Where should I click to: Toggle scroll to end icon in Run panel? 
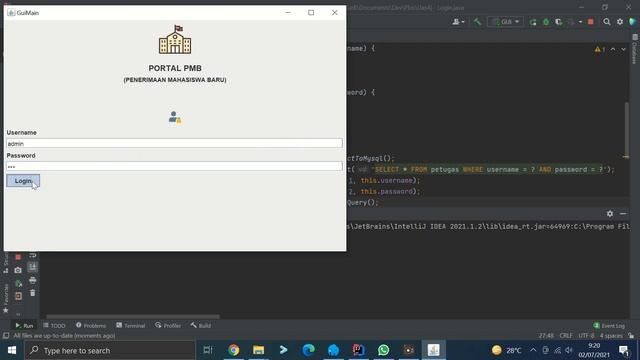(x=33, y=267)
